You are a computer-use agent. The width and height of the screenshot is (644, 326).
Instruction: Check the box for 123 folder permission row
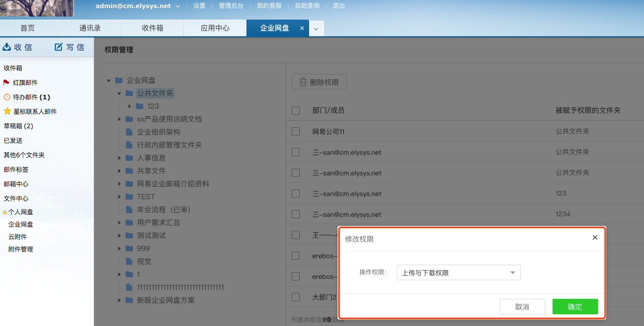296,194
